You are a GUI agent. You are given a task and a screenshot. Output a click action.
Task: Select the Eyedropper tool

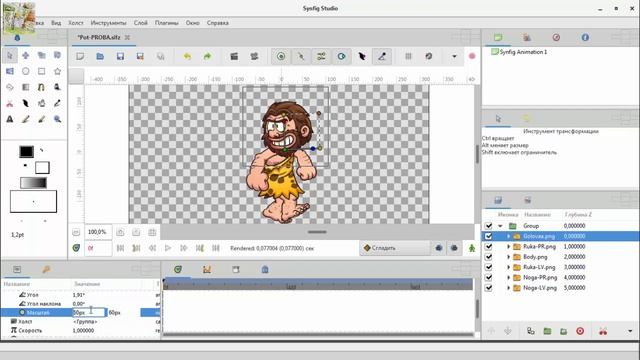tap(58, 103)
